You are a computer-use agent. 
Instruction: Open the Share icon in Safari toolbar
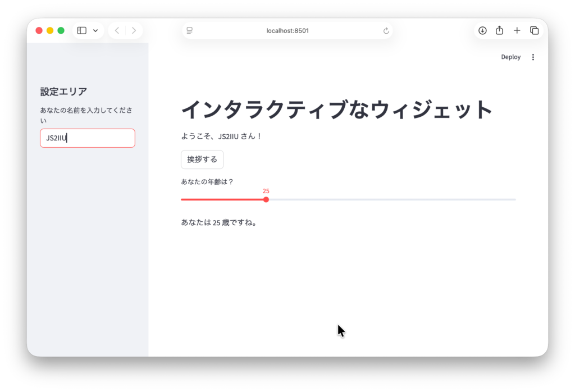(499, 30)
